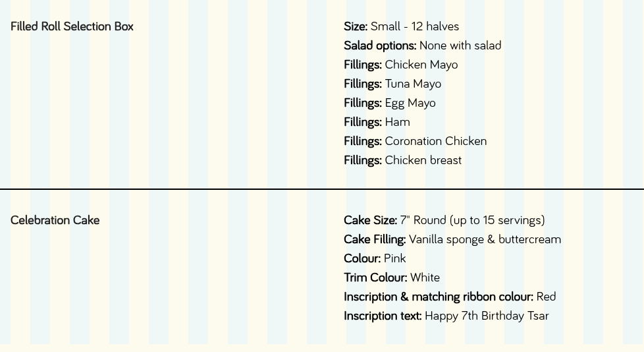Click the bold Cake Size label
The width and height of the screenshot is (644, 352).
coord(371,220)
